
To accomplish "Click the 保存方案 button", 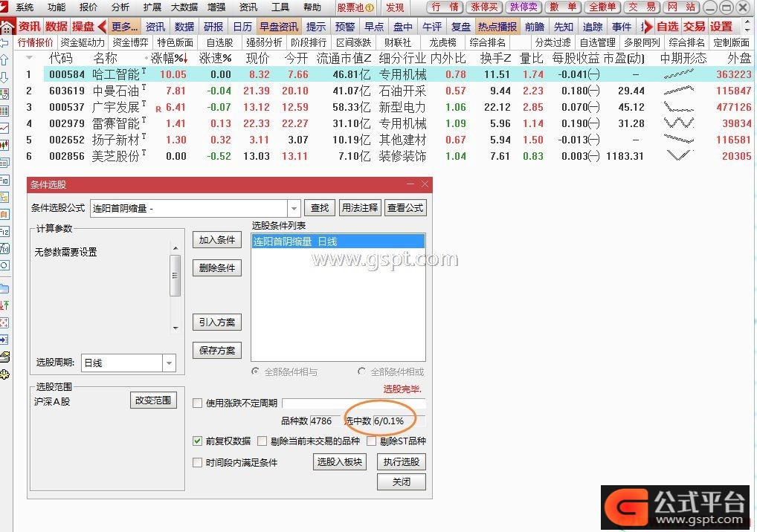I will (x=217, y=350).
